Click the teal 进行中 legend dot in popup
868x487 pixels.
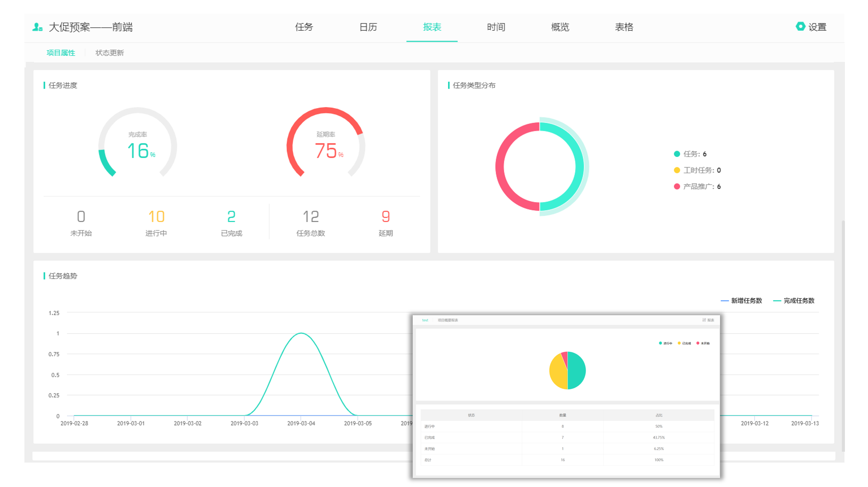661,343
